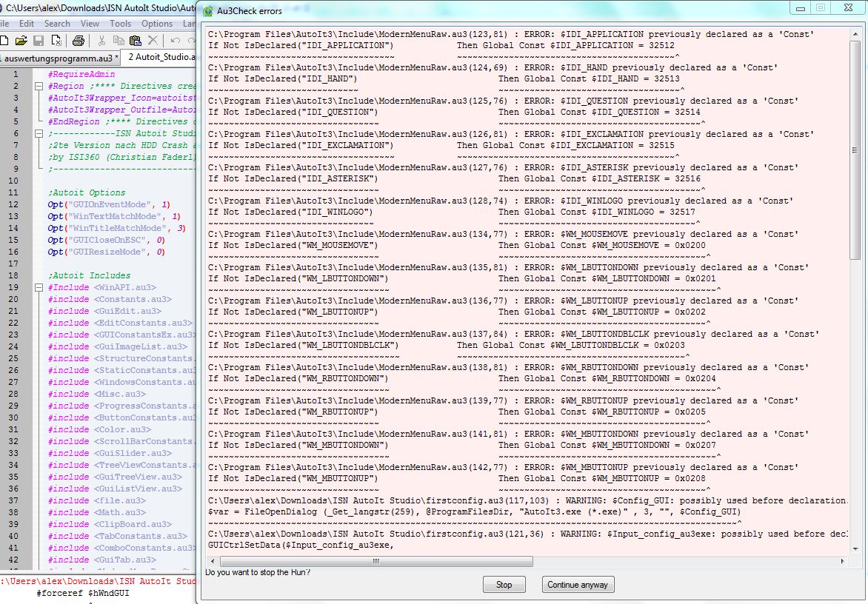
Task: Click the Undo arrow icon
Action: [x=175, y=41]
